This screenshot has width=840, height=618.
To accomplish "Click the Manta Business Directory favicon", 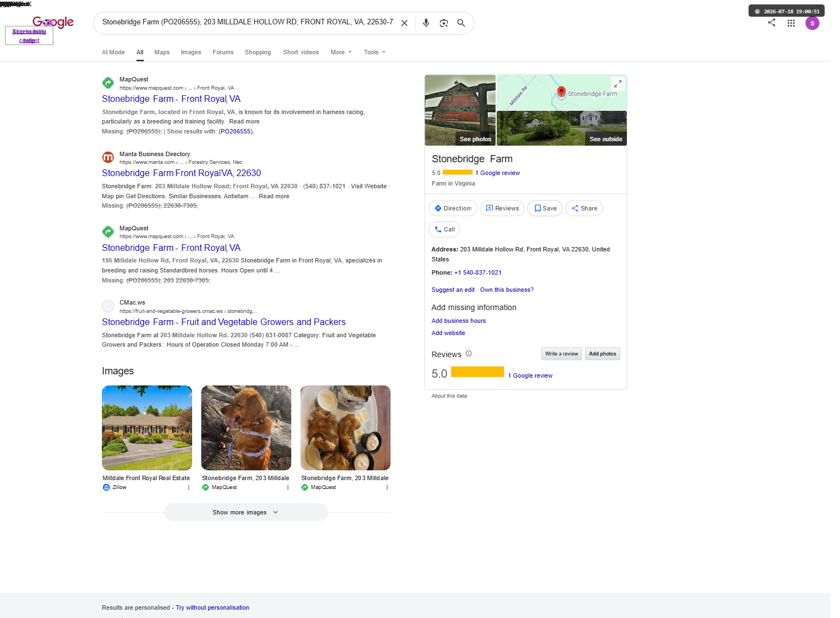I will 108,157.
